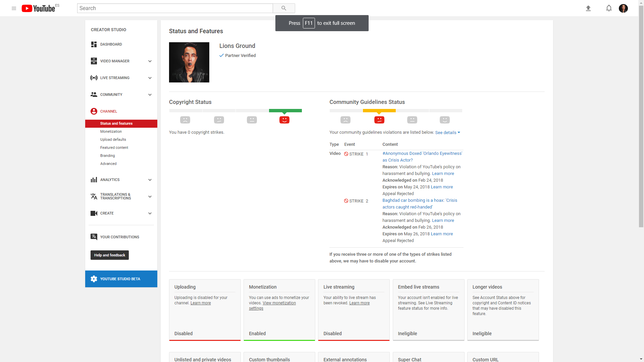The height and width of the screenshot is (362, 644).
Task: Open View monetization settings link
Action: [272, 306]
